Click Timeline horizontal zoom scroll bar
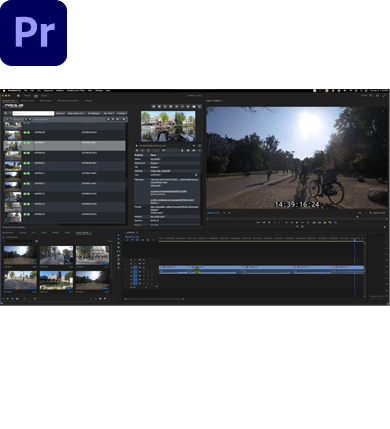The width and height of the screenshot is (390, 429). [154, 299]
